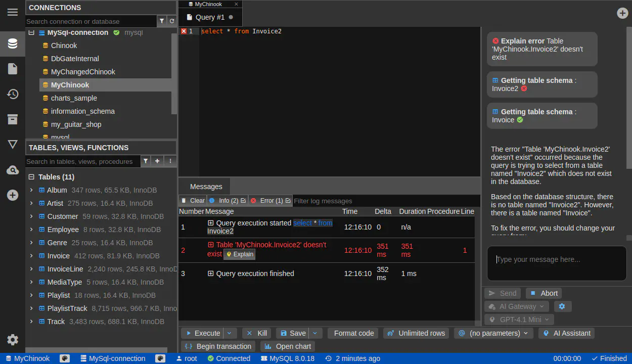Open the (no parameters) dropdown
632x364 pixels.
point(493,333)
